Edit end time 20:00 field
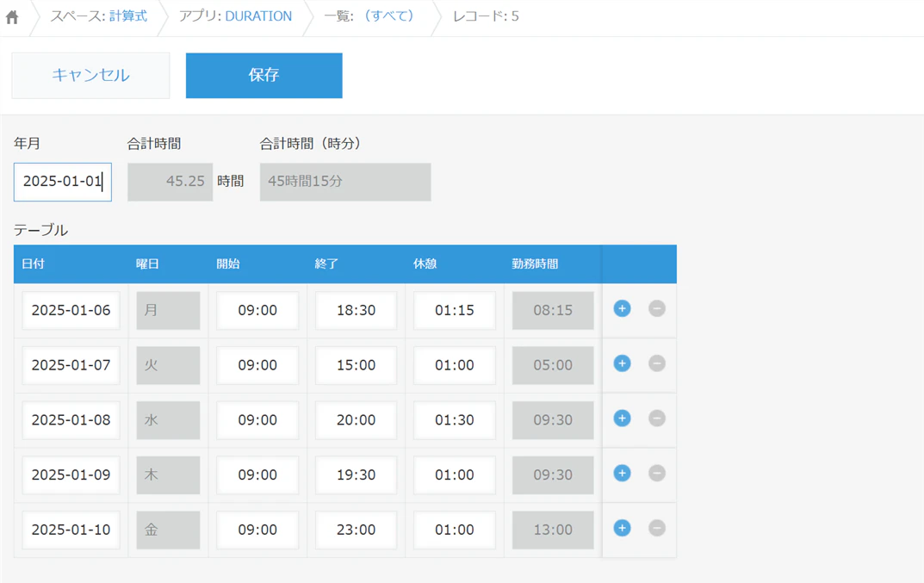The image size is (924, 583). 356,419
